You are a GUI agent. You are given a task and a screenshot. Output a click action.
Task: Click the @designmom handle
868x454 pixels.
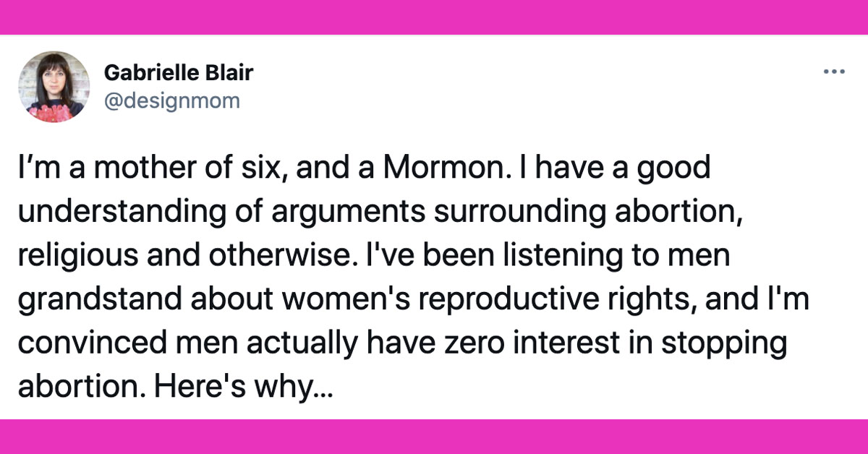point(171,100)
